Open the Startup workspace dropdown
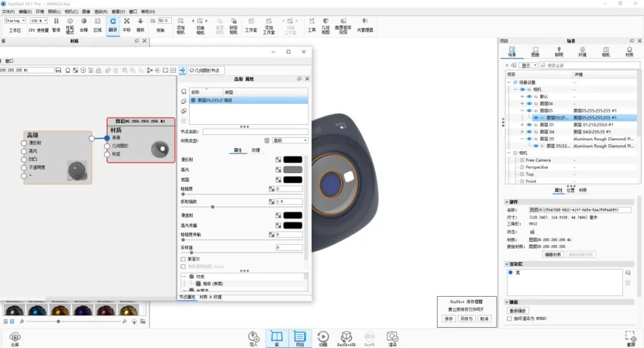Viewport: 644px width, 348px height. (x=15, y=20)
